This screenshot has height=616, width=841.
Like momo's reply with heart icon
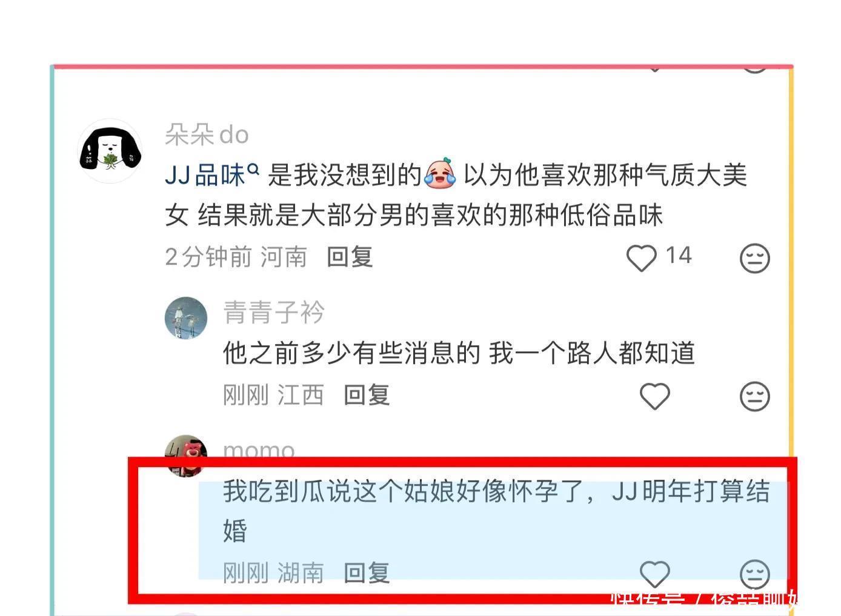(x=655, y=574)
